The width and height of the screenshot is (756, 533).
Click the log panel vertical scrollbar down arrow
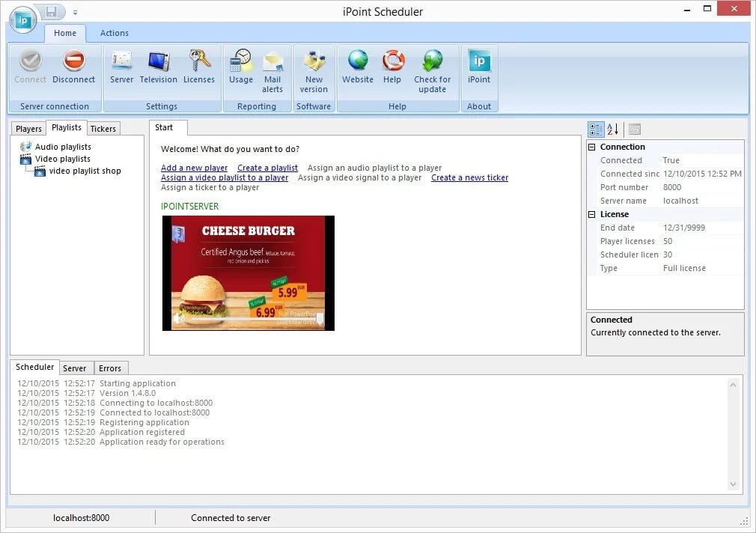click(x=734, y=484)
